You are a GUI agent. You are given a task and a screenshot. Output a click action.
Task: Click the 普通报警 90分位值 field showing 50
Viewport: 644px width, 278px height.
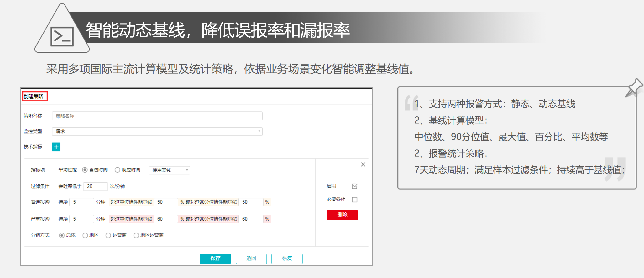[x=251, y=202]
